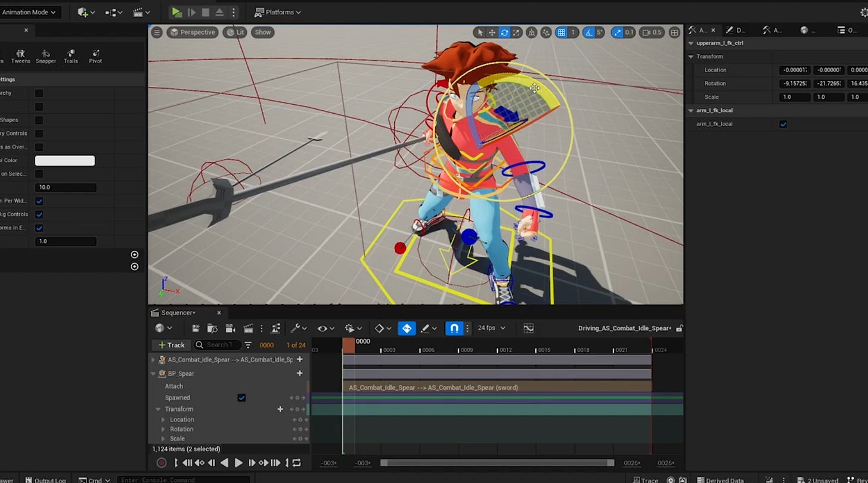
Task: Click the white Control Color swatch
Action: point(64,161)
